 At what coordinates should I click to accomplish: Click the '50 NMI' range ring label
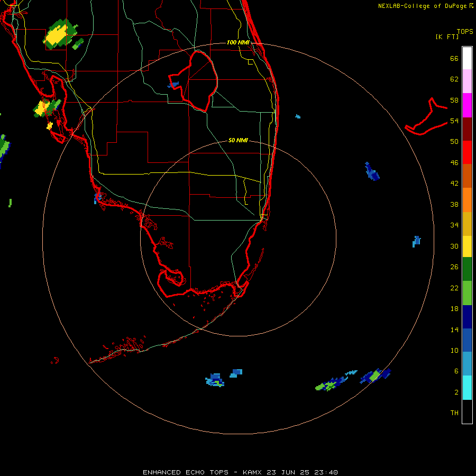pos(238,140)
